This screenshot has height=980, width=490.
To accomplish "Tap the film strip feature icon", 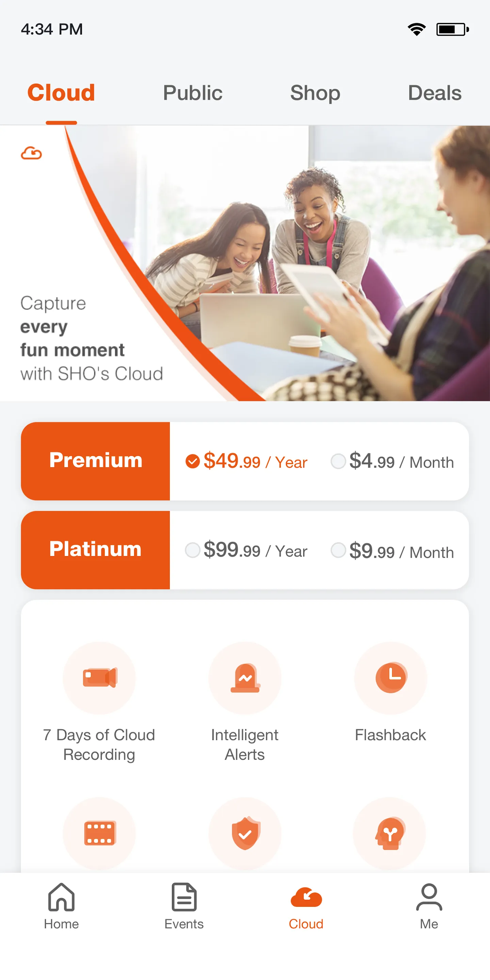I will click(100, 833).
